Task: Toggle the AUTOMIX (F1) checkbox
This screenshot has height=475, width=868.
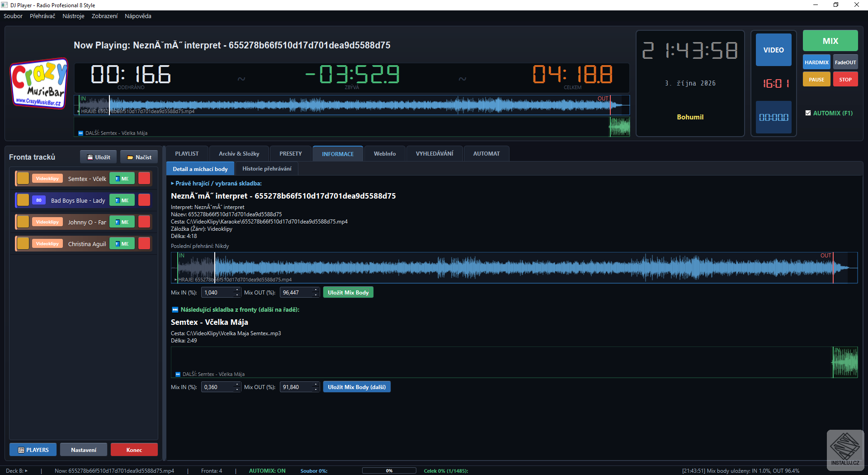Action: [x=808, y=113]
